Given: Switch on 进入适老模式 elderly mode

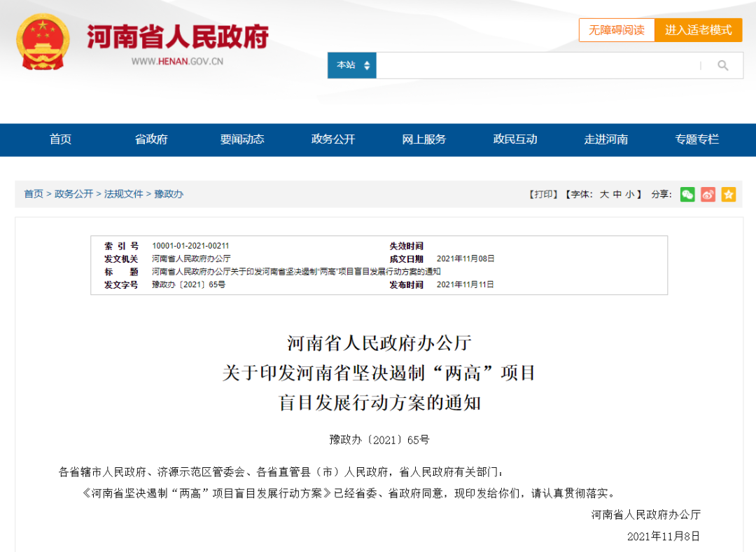Looking at the screenshot, I should click(699, 30).
